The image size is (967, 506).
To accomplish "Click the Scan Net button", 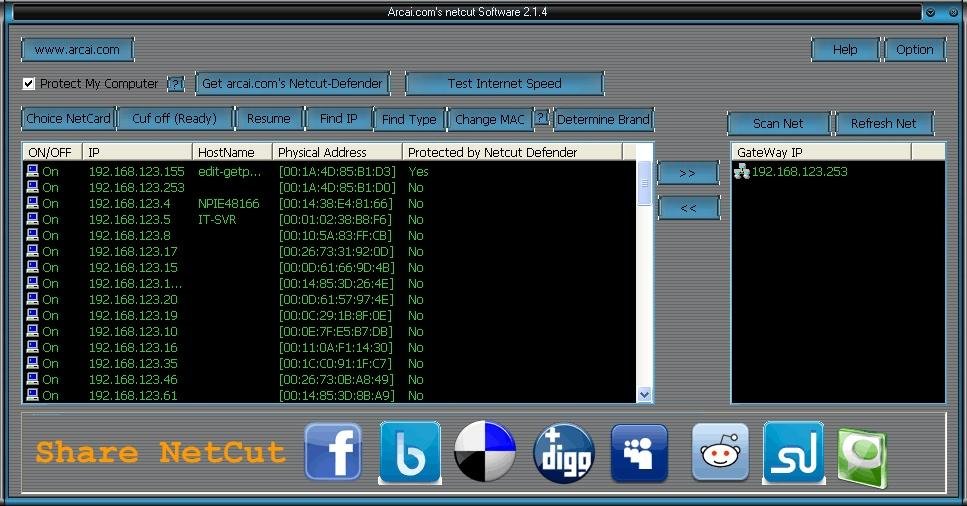I will coord(778,123).
